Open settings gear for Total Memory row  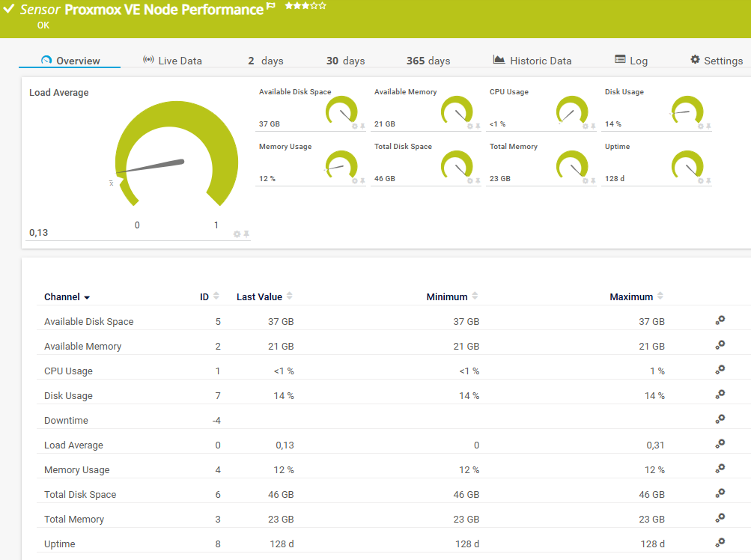(720, 518)
